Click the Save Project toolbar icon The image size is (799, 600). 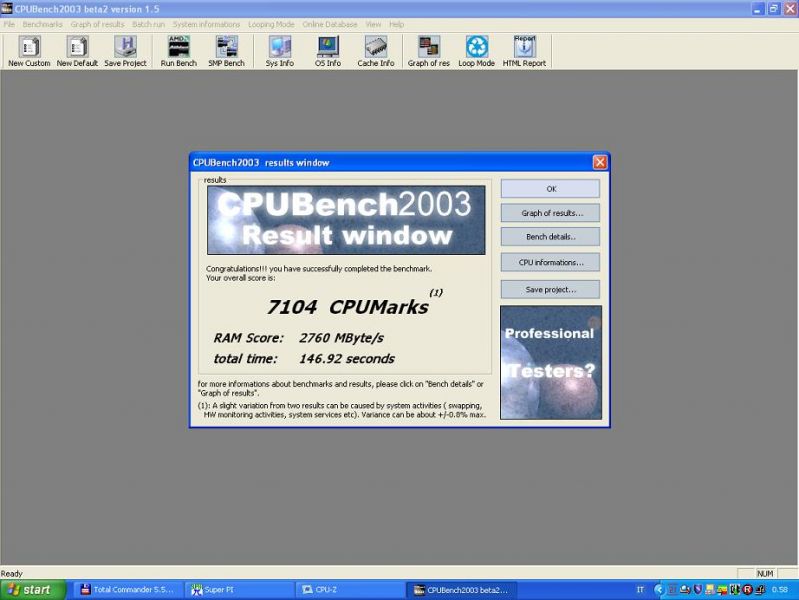[x=125, y=51]
